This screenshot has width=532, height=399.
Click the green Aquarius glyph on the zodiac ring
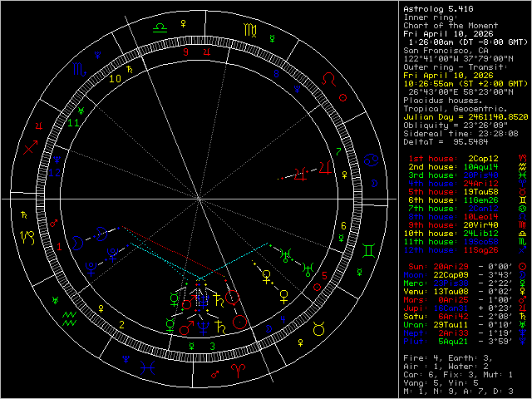pos(70,318)
